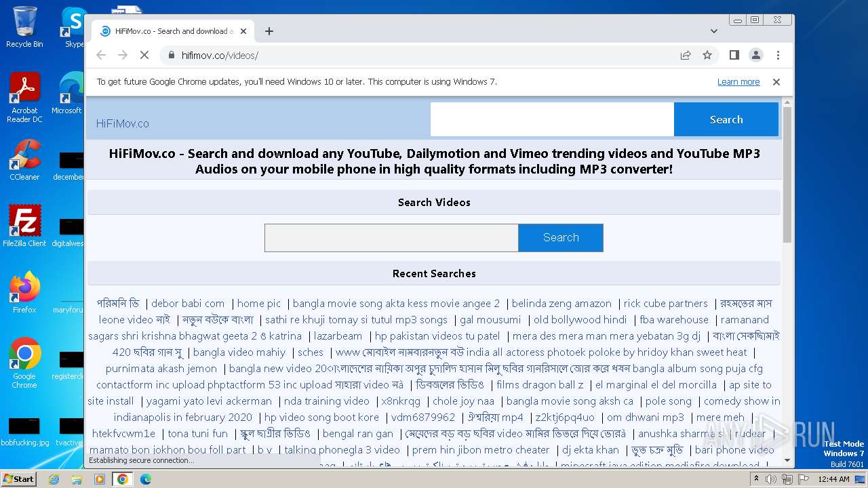Click the taskbar clock 12:44 AM
This screenshot has height=488, width=868.
click(x=833, y=479)
